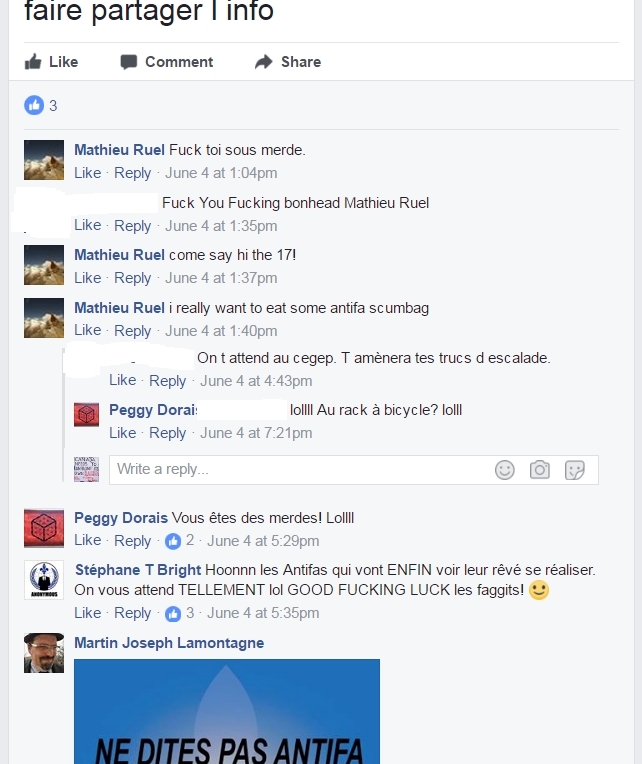Open Stéphane T Bright's profile name
This screenshot has width=642, height=764.
pos(138,570)
